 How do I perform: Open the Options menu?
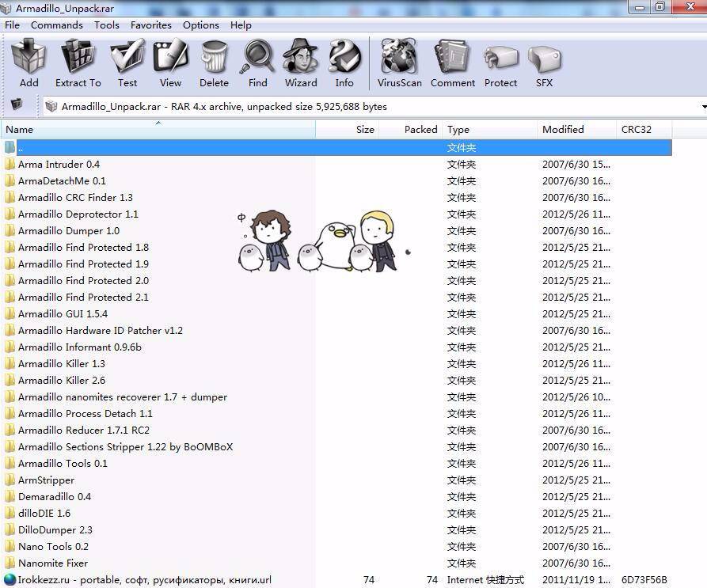click(200, 25)
